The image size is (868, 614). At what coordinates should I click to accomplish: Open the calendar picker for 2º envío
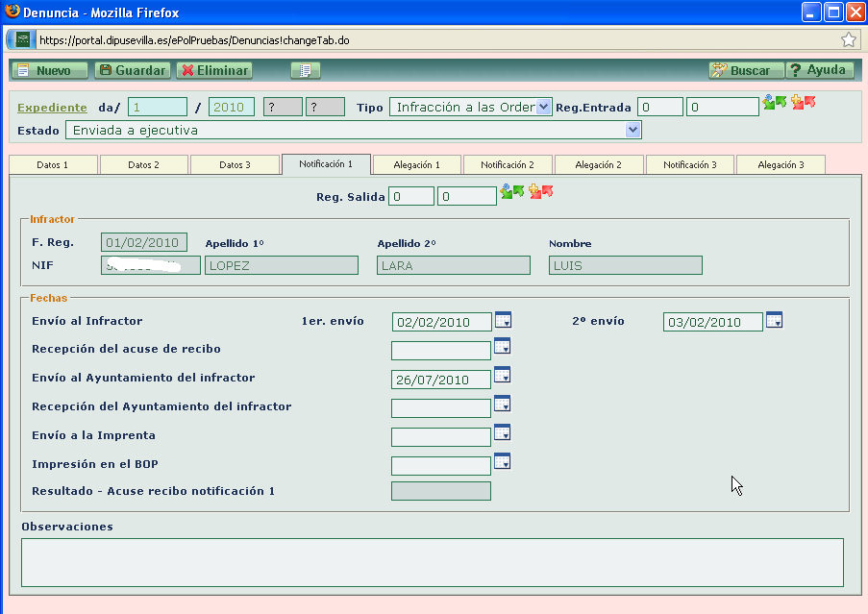tap(775, 321)
